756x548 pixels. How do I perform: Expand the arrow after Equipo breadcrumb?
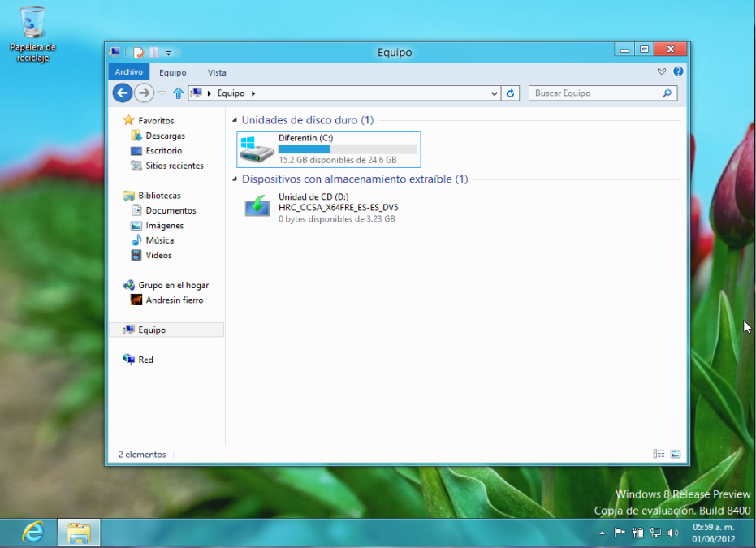(253, 93)
